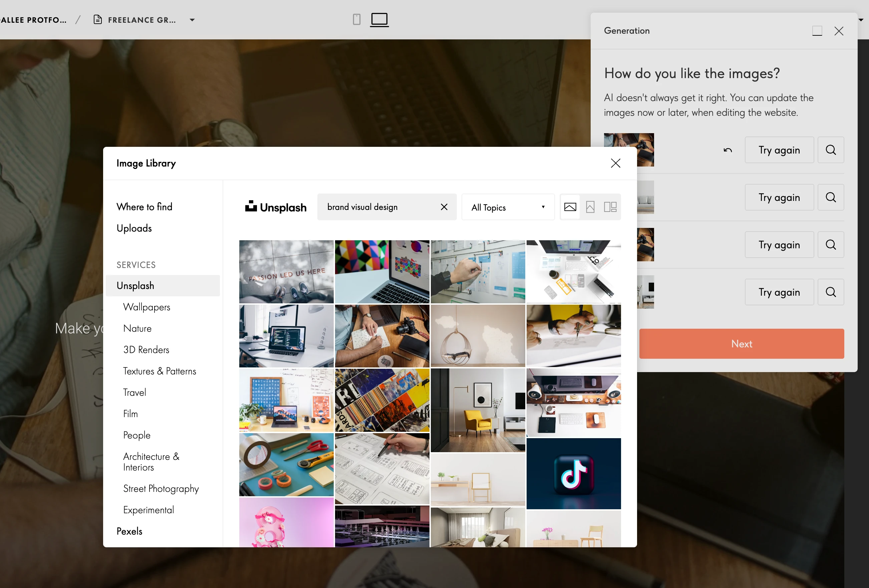Open page dropdown next to FREELANCE GR...
The image size is (869, 588).
click(192, 20)
